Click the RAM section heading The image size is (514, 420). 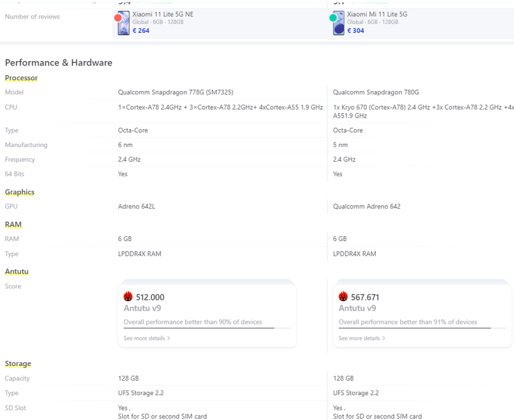pos(13,224)
